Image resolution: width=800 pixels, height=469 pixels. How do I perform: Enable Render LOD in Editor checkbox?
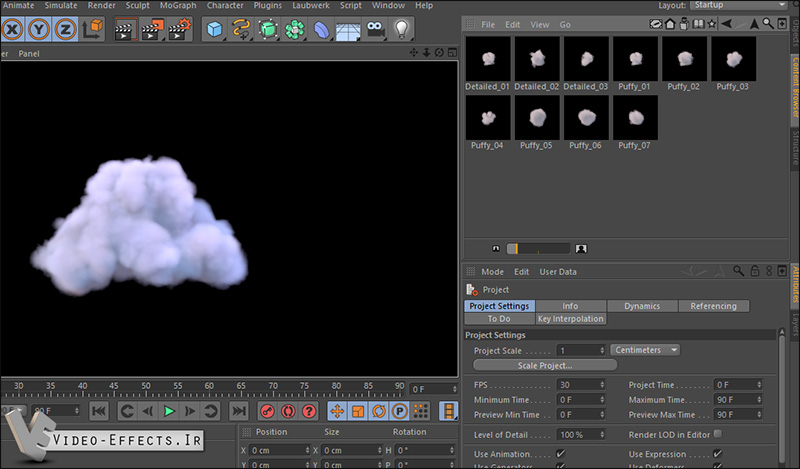click(718, 434)
